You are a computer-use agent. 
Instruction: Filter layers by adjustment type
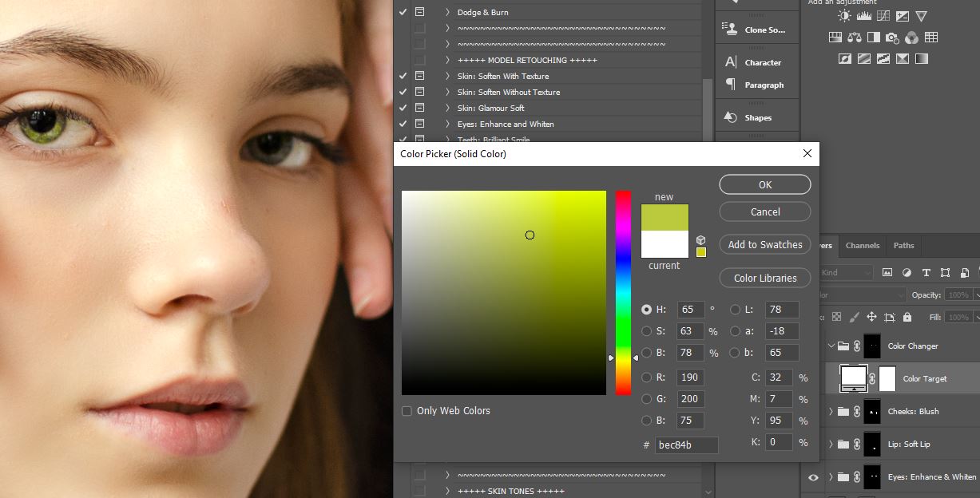[x=907, y=273]
